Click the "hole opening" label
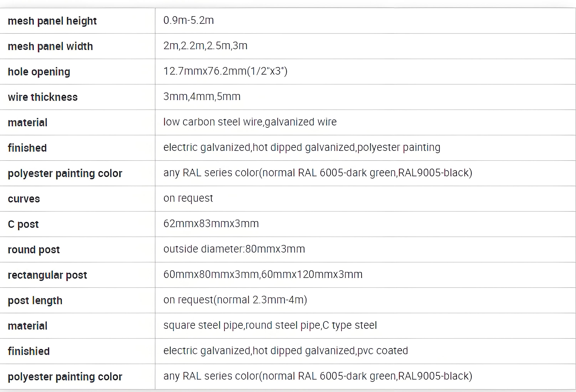Viewport: 576px width, 392px height. pos(39,72)
